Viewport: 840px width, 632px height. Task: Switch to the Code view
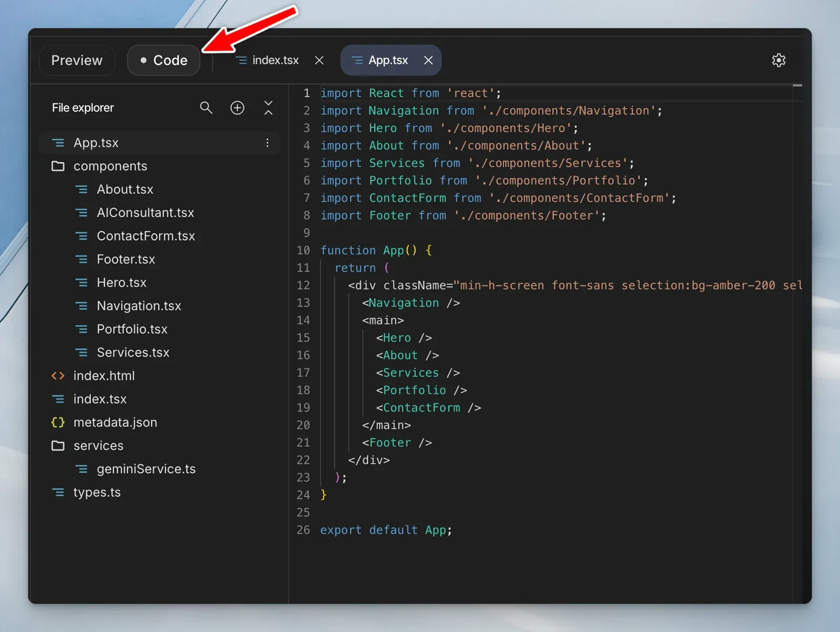164,60
